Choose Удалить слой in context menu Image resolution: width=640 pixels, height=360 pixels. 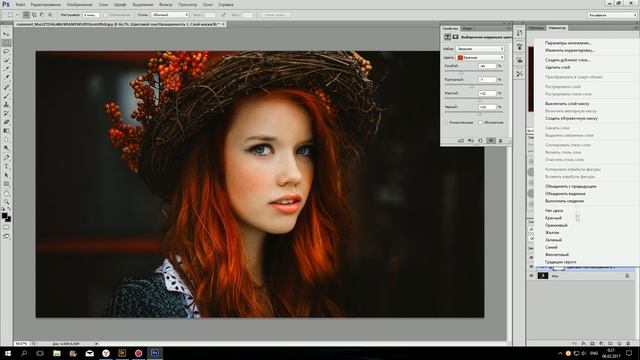tap(558, 67)
